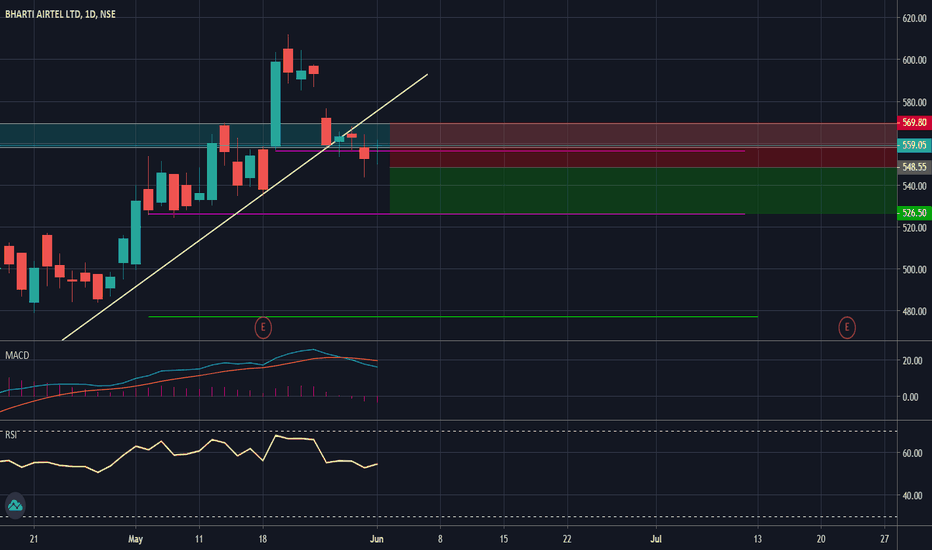This screenshot has width=932, height=550.
Task: Click the 18 date label on time axis
Action: point(263,539)
